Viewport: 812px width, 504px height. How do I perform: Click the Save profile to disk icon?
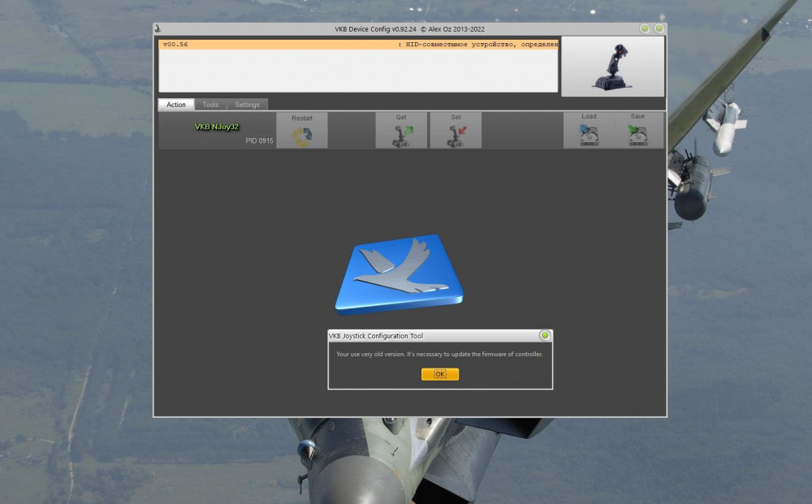[x=638, y=131]
